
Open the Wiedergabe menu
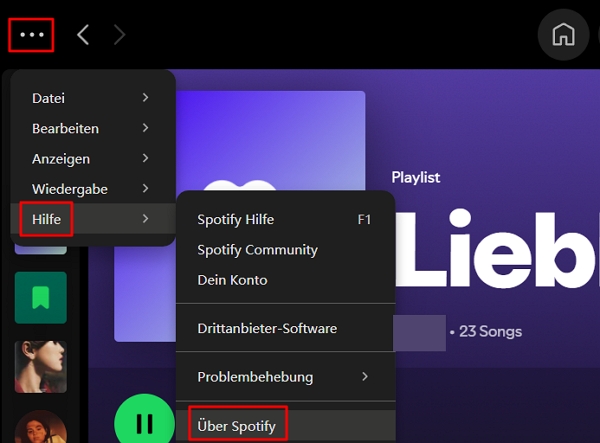[93, 189]
